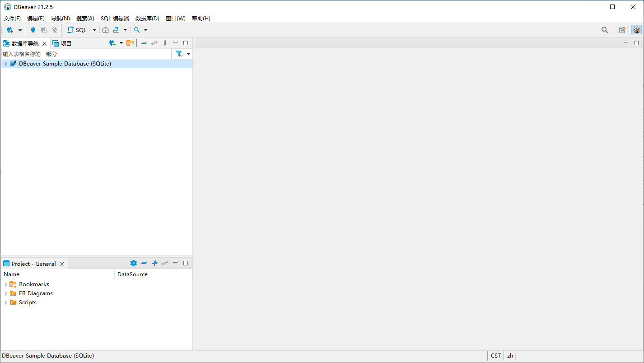Click the Name column header in the Project panel
The height and width of the screenshot is (363, 644).
pos(58,274)
